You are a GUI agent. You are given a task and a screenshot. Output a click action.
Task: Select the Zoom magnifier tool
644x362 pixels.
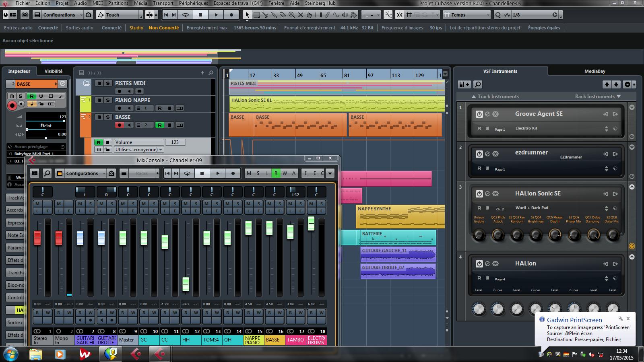tap(292, 15)
